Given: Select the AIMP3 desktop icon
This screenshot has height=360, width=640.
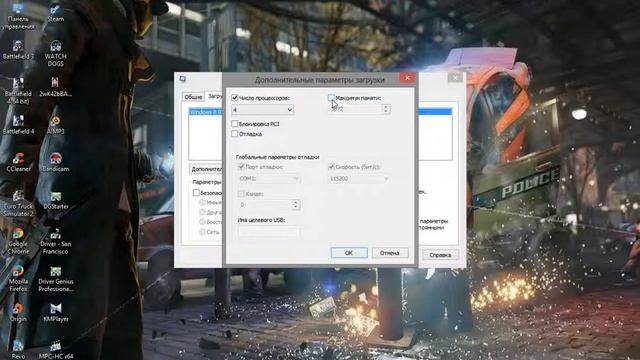Looking at the screenshot, I should (56, 125).
